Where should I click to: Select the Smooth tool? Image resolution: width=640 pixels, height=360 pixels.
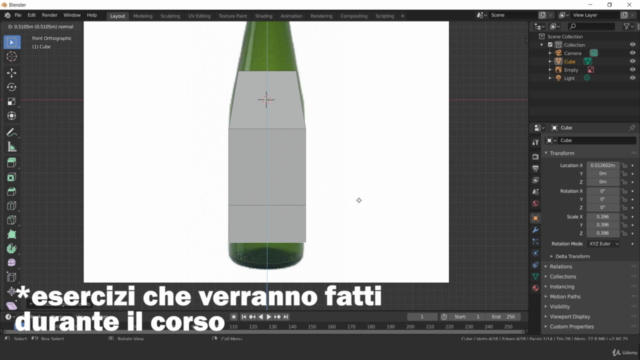tap(12, 263)
